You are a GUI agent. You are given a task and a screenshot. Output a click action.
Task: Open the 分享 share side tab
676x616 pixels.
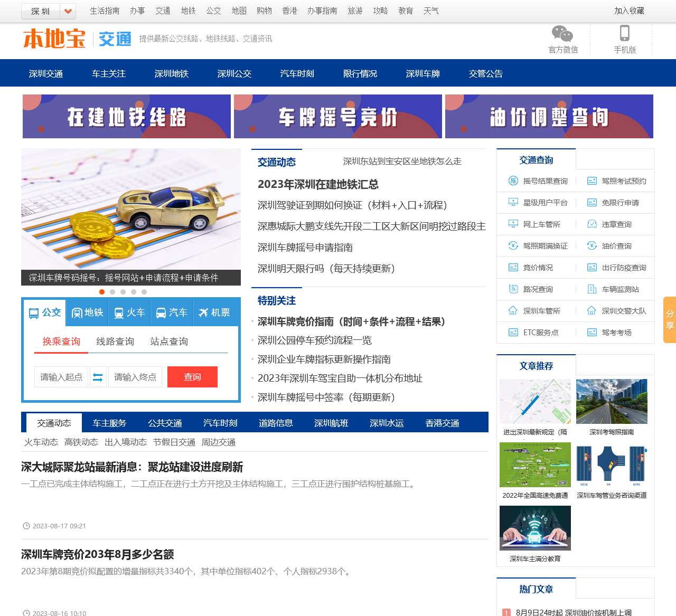[670, 320]
